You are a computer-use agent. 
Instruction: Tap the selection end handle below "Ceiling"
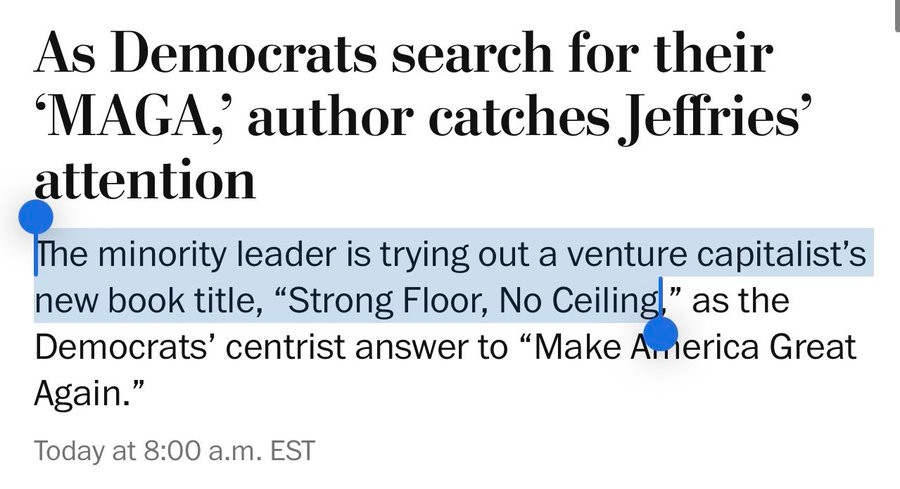[x=661, y=333]
